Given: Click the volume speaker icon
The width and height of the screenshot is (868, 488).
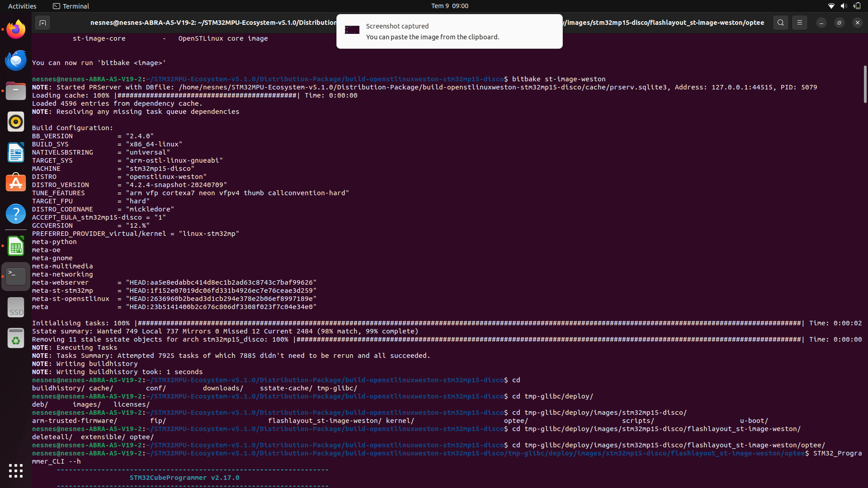Looking at the screenshot, I should (x=844, y=6).
